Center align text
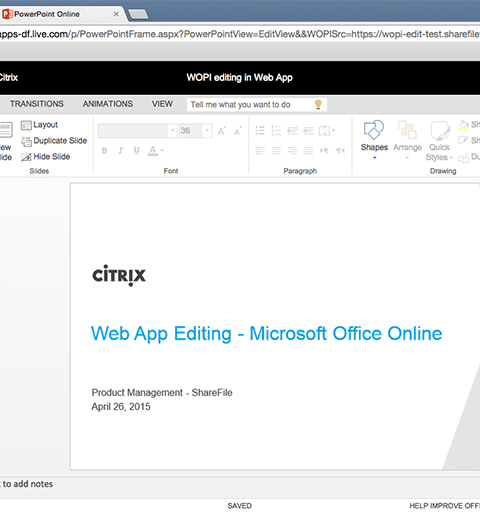Viewport: 480px width, 513px height. pos(276,151)
